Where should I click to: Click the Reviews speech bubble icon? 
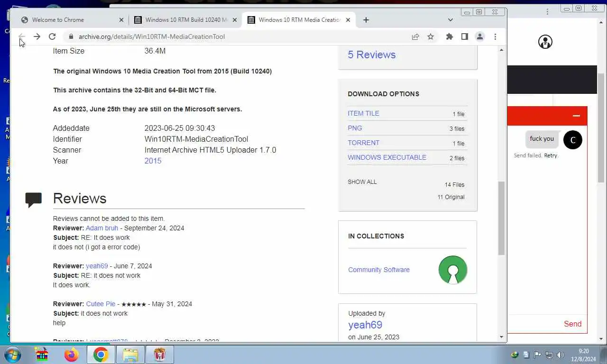[x=33, y=200]
